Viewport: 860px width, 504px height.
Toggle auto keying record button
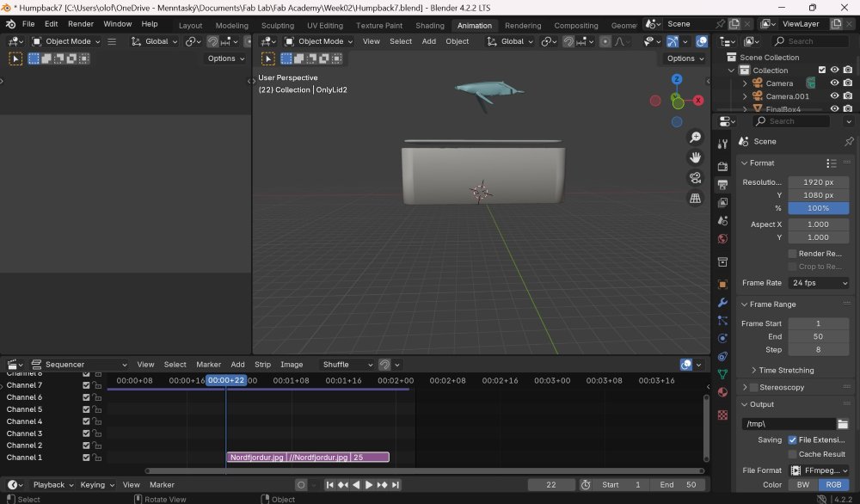[x=300, y=485]
